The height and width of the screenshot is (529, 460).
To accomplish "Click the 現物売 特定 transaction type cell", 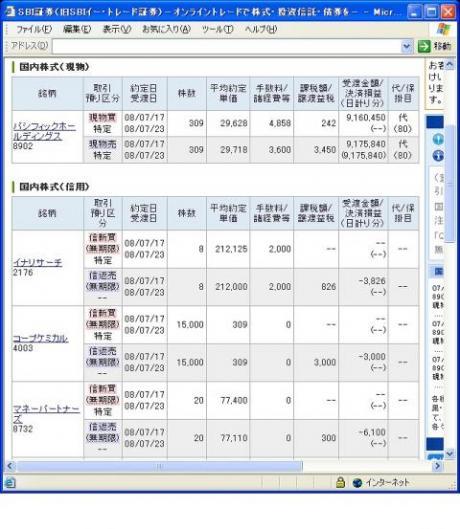I will 103,150.
